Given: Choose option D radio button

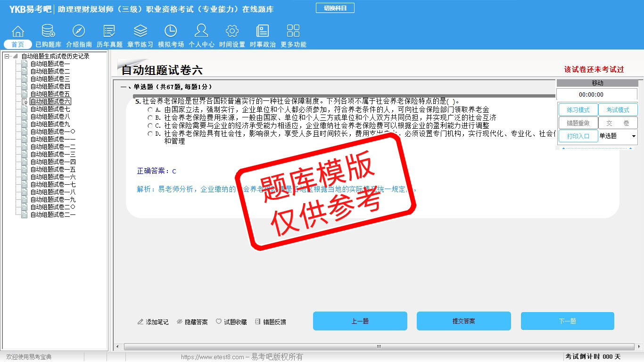Looking at the screenshot, I should [x=150, y=134].
